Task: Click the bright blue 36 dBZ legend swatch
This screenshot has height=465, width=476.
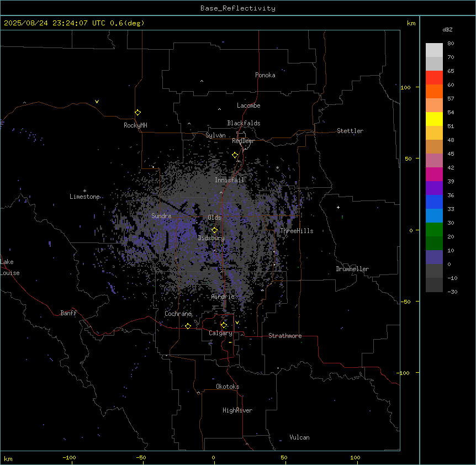Action: tap(434, 202)
